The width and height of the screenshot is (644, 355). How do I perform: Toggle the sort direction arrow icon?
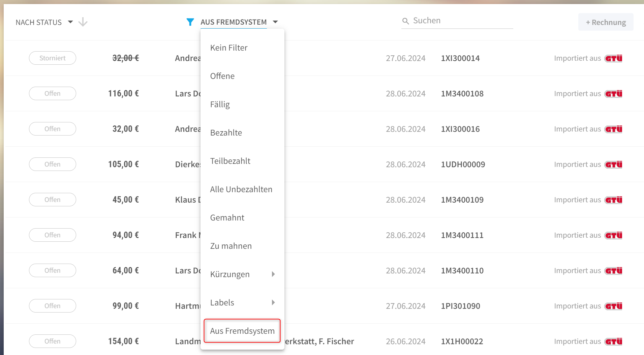click(x=83, y=22)
